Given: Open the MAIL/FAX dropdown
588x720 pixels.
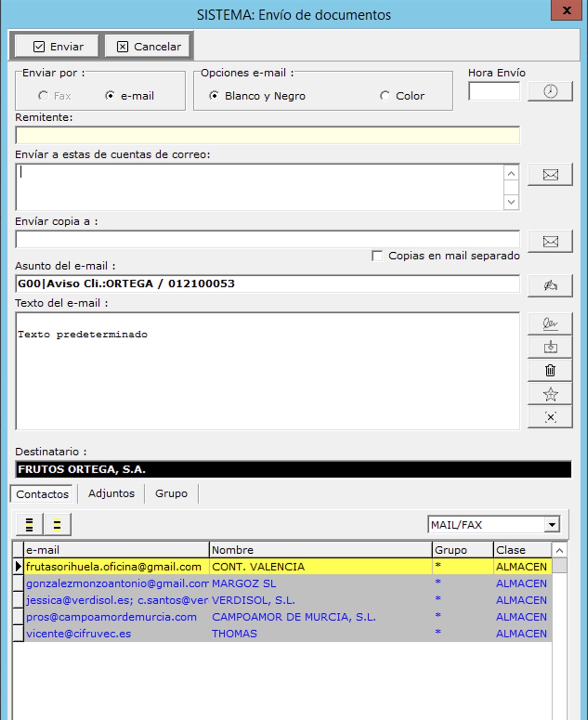Looking at the screenshot, I should (551, 525).
